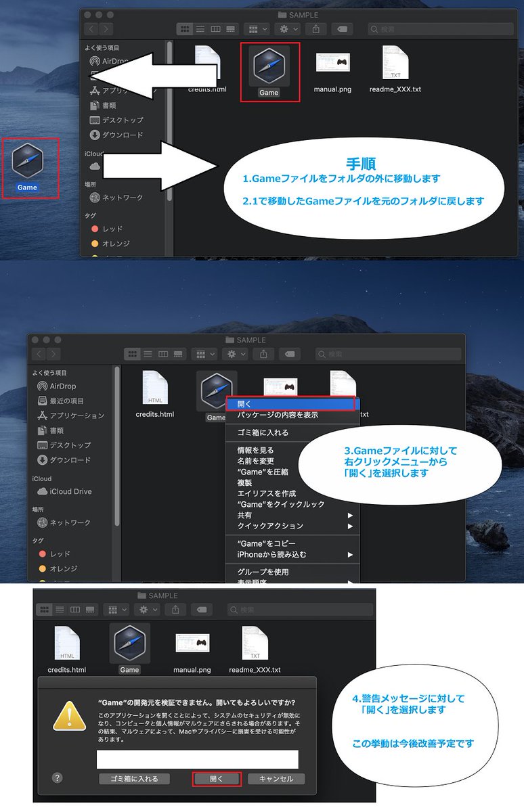Select the オレンジ tag in top Finder sidebar
This screenshot has width=524, height=812.
(110, 243)
